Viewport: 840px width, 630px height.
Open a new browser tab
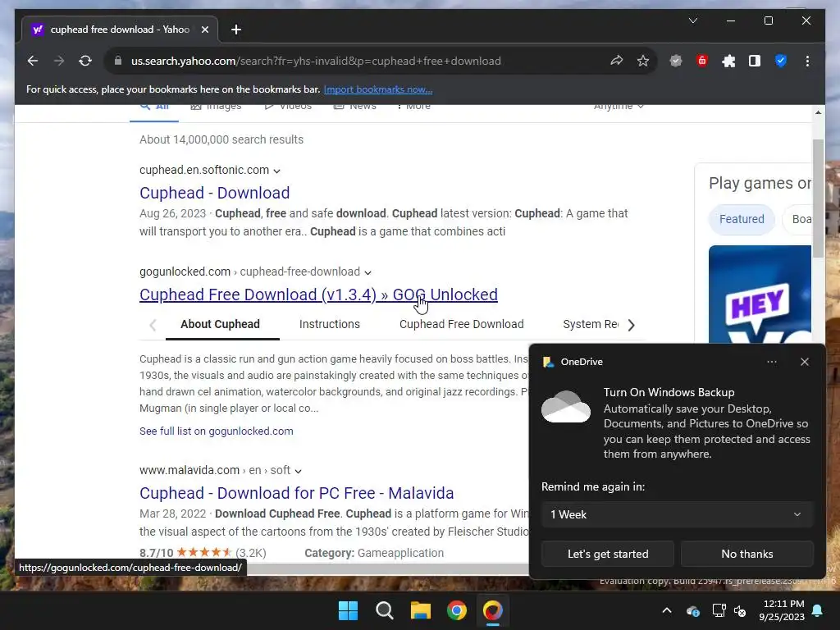click(x=236, y=30)
